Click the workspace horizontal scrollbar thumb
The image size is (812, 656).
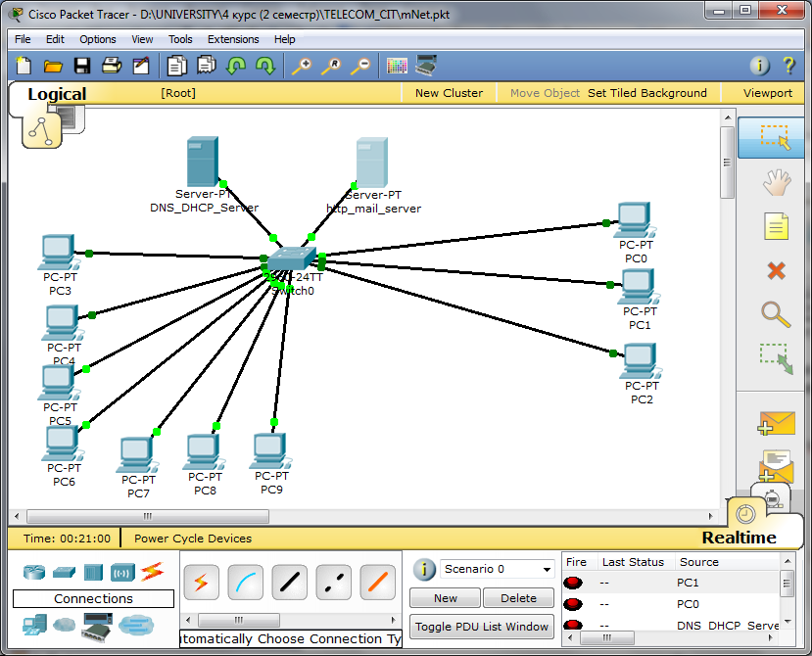coord(148,516)
